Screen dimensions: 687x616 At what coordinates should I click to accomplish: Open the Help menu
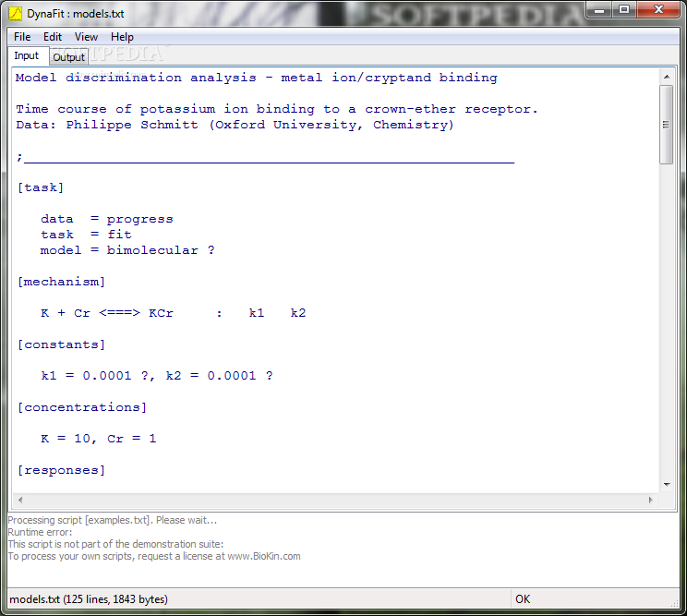(x=122, y=37)
